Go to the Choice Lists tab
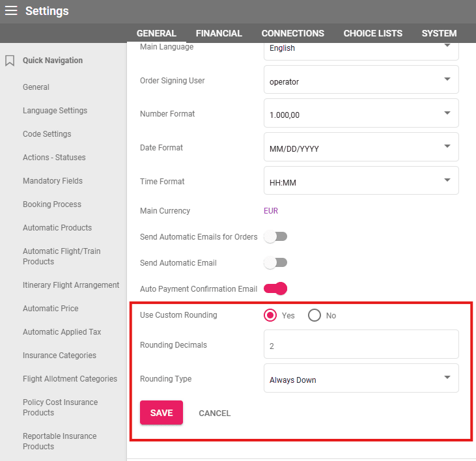 372,33
